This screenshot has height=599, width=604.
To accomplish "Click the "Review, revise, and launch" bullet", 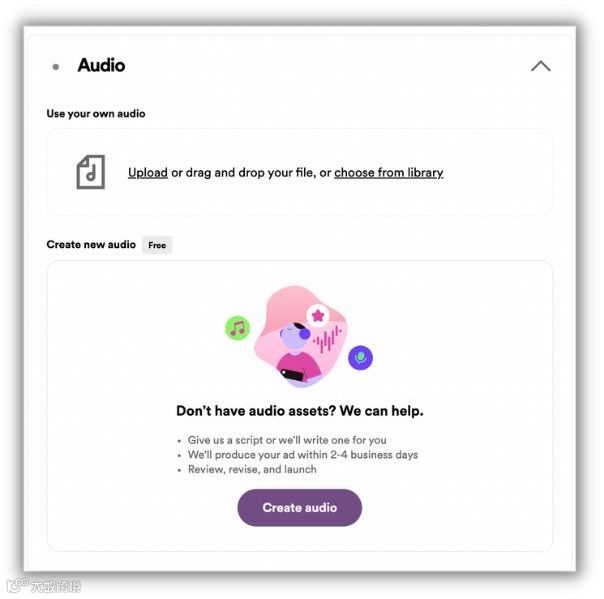I will tap(252, 469).
